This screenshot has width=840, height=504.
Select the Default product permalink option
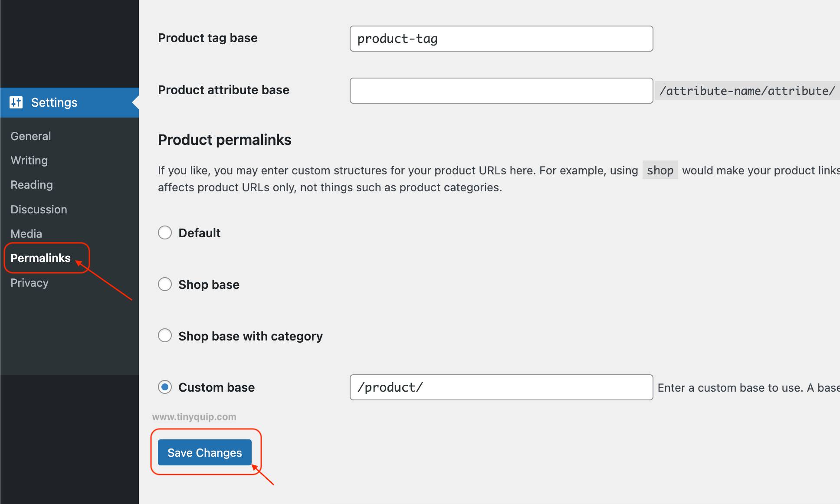[x=165, y=233]
